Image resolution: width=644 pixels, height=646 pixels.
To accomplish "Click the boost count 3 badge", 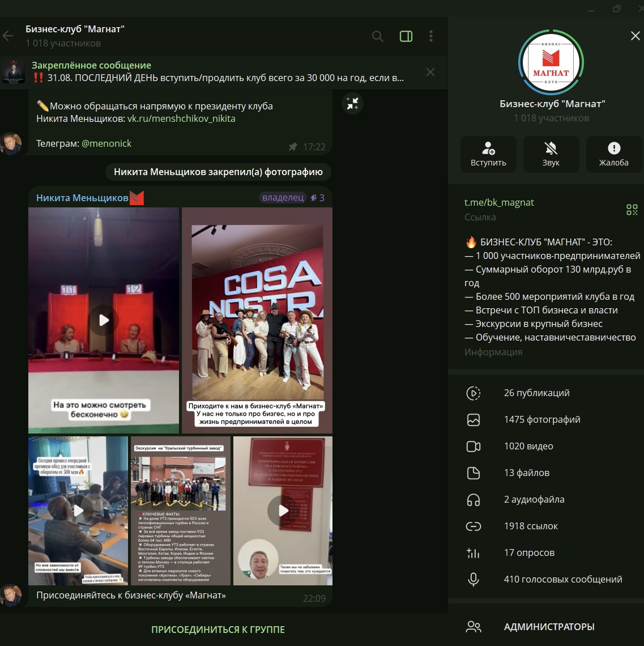I will coord(318,198).
